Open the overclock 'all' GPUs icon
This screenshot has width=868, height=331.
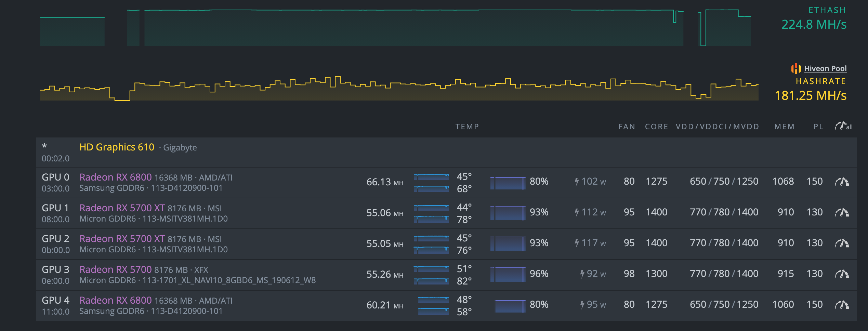[843, 126]
